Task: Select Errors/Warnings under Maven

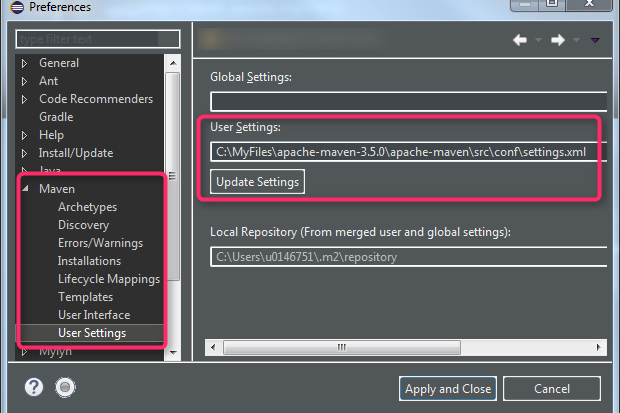Action: pyautogui.click(x=100, y=243)
